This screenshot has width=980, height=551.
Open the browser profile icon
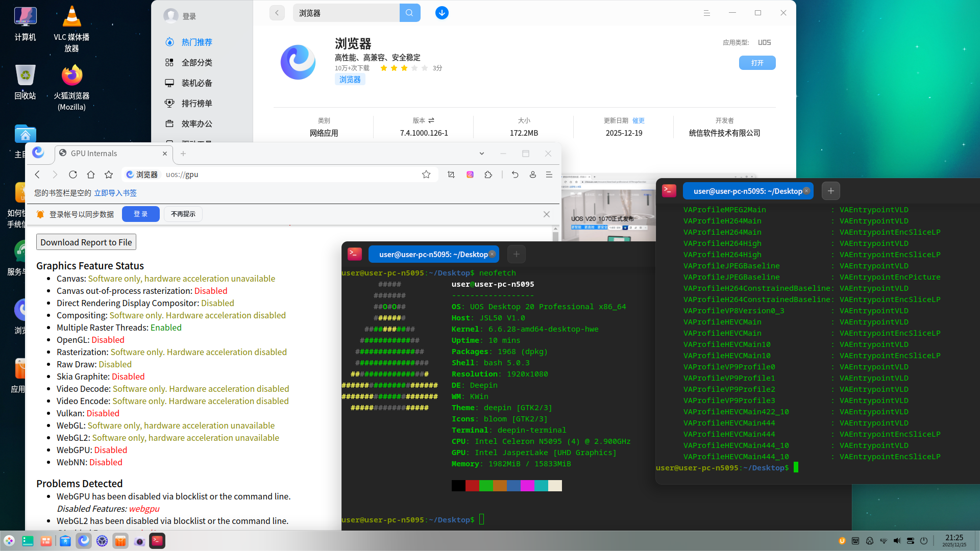point(532,174)
